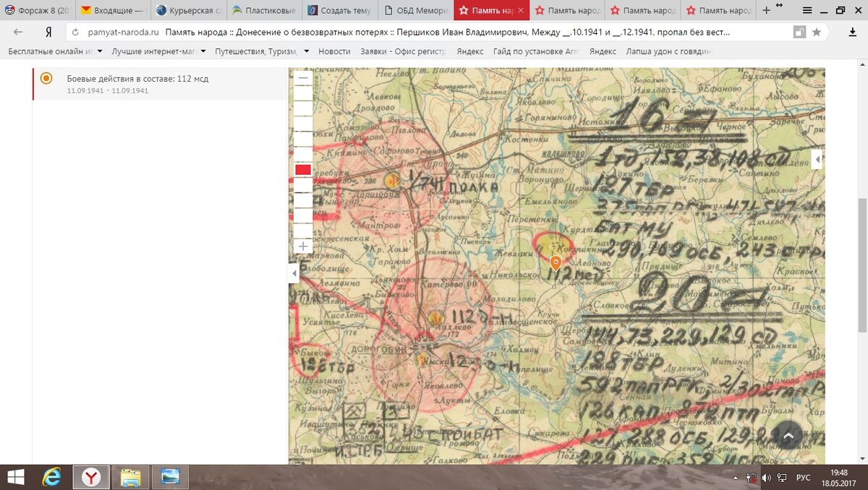
Task: Click the orange location pin on map
Action: click(556, 262)
